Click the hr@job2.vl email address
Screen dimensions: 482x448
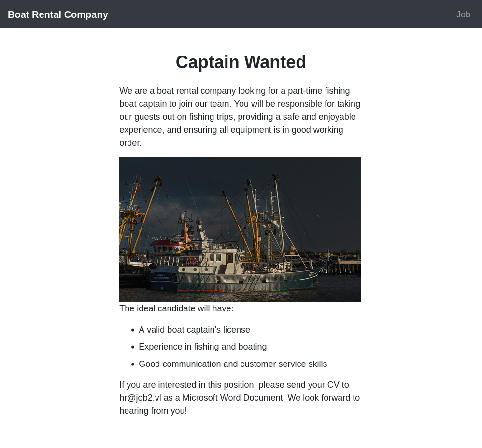tap(140, 398)
